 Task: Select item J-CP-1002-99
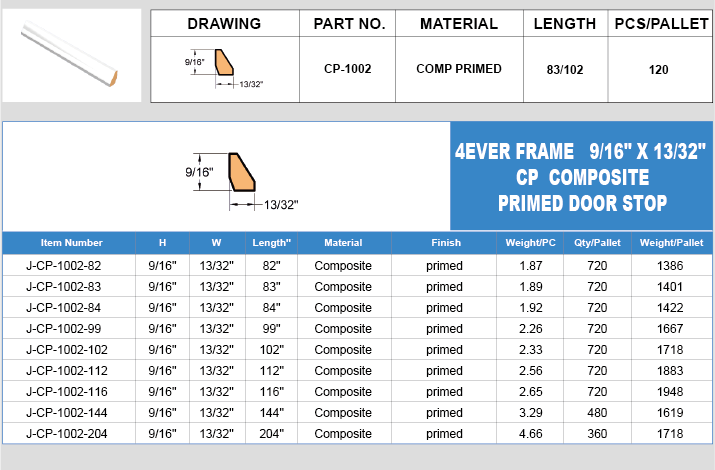coord(63,329)
